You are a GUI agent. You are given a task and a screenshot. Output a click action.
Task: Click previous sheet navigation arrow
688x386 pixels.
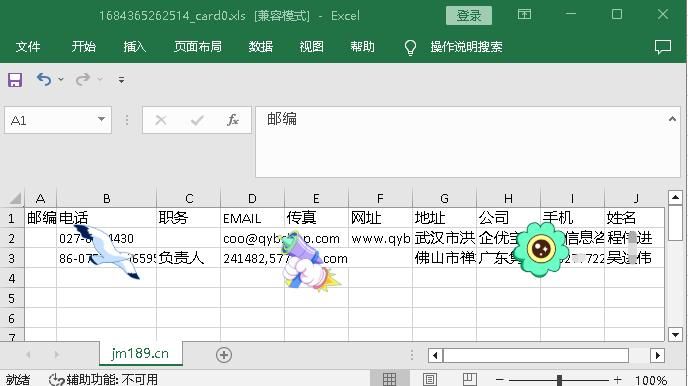[29, 354]
